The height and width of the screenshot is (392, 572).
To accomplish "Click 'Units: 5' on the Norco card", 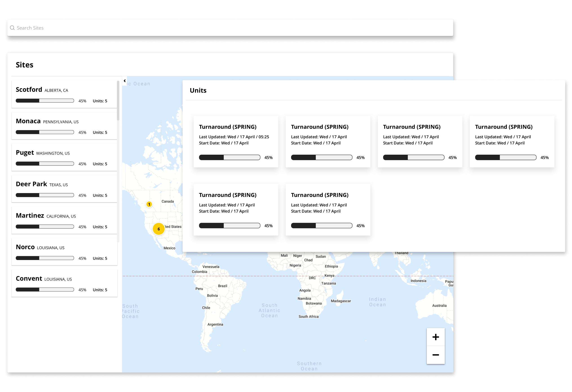I will pyautogui.click(x=100, y=258).
